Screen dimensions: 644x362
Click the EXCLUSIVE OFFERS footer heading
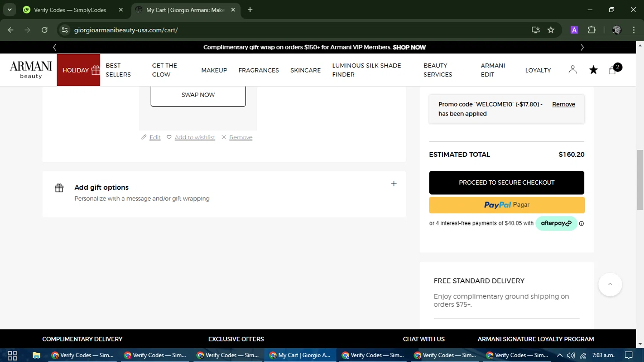pyautogui.click(x=236, y=339)
